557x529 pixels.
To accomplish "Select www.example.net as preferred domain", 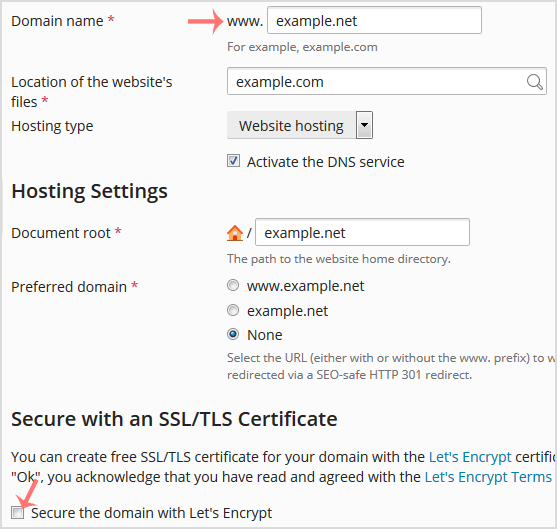I will point(233,285).
